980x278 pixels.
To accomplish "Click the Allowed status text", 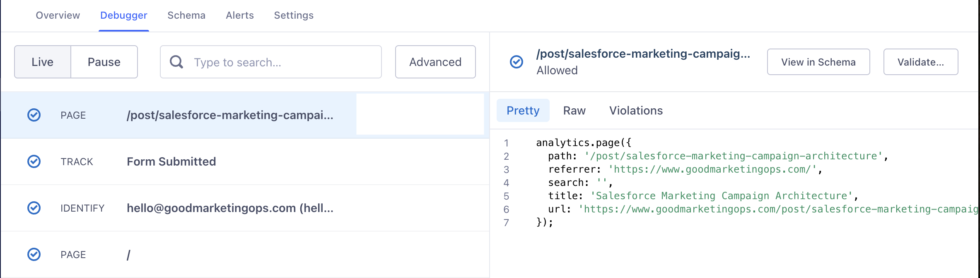I will coord(557,71).
